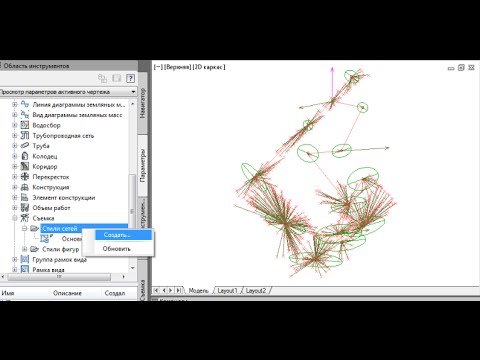The width and height of the screenshot is (480, 360).
Task: Click the Рамка вида icon
Action: (25, 269)
